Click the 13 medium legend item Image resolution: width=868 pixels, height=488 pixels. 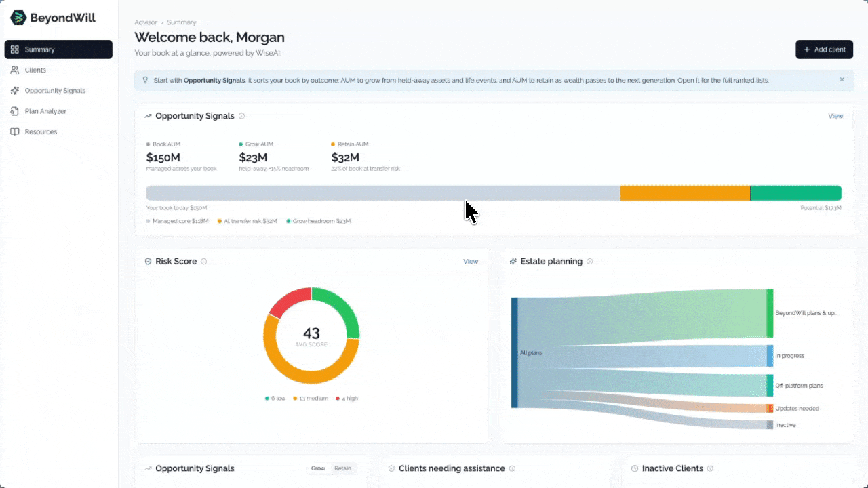tap(311, 399)
